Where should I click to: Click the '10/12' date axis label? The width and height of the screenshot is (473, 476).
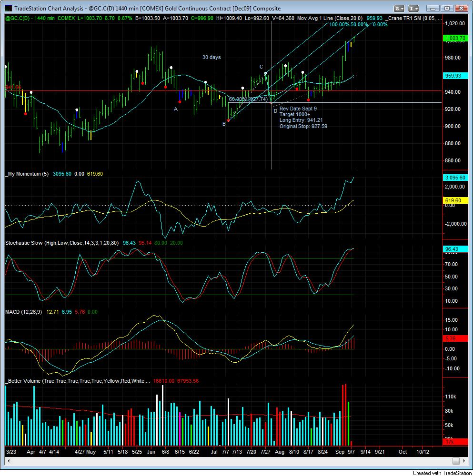[x=423, y=452]
